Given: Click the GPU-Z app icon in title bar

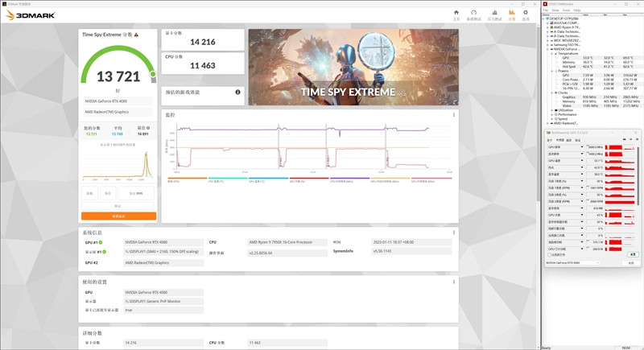Looking at the screenshot, I should (549, 133).
